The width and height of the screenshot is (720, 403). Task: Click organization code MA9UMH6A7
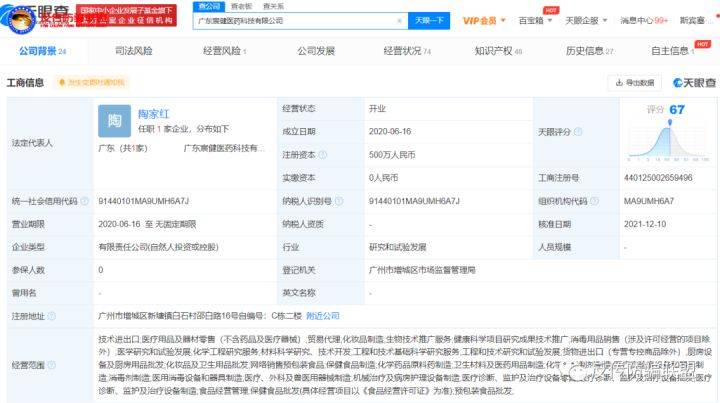[649, 201]
